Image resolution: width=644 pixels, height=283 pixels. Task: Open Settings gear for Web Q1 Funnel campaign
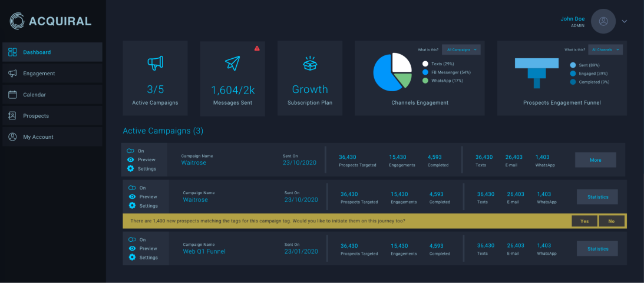pyautogui.click(x=132, y=257)
